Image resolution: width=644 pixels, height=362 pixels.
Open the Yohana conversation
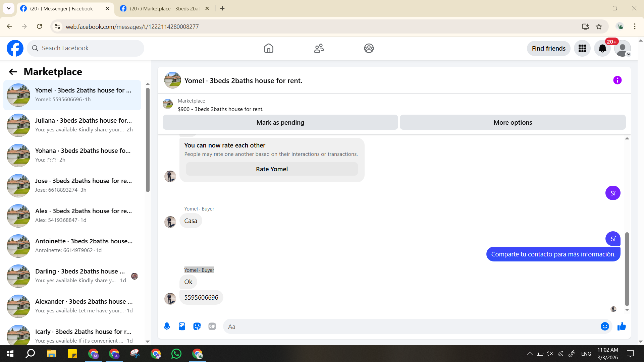(72, 155)
